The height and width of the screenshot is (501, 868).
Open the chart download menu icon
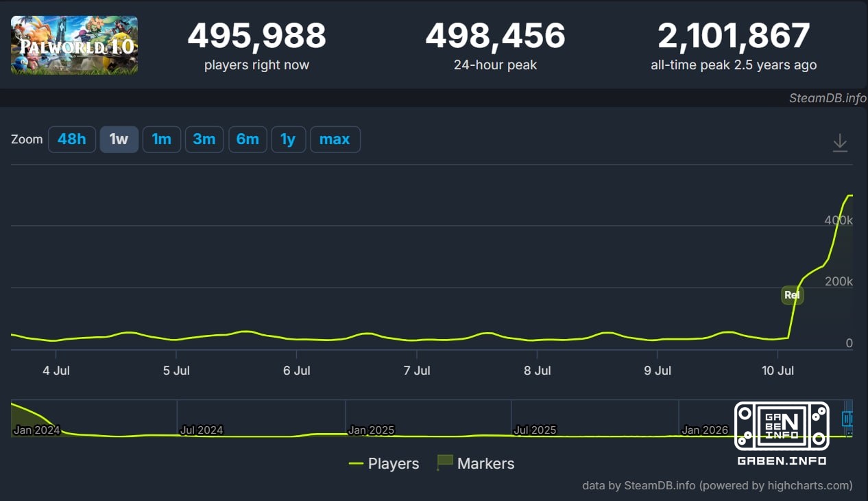(x=840, y=142)
